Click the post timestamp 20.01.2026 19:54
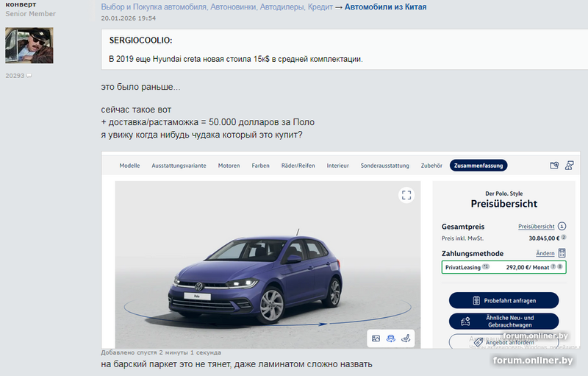Screen dimensions: 588x376 (128, 18)
